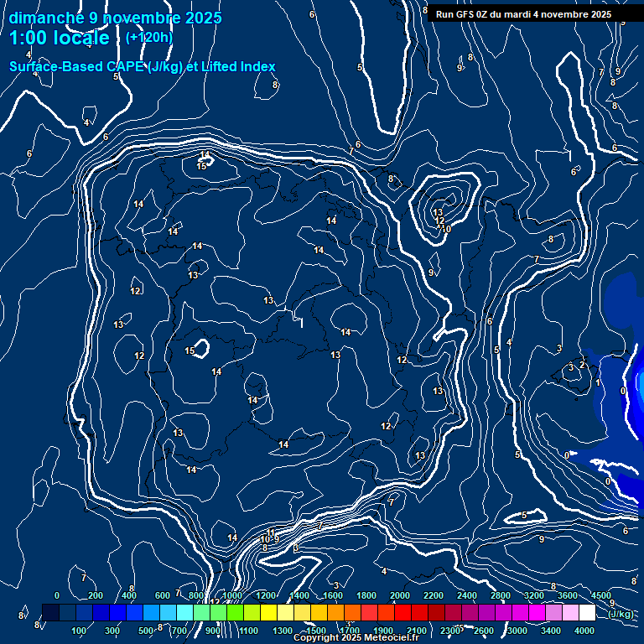Select the white swatch at the legend's end
This screenshot has width=644, height=644.
587,612
